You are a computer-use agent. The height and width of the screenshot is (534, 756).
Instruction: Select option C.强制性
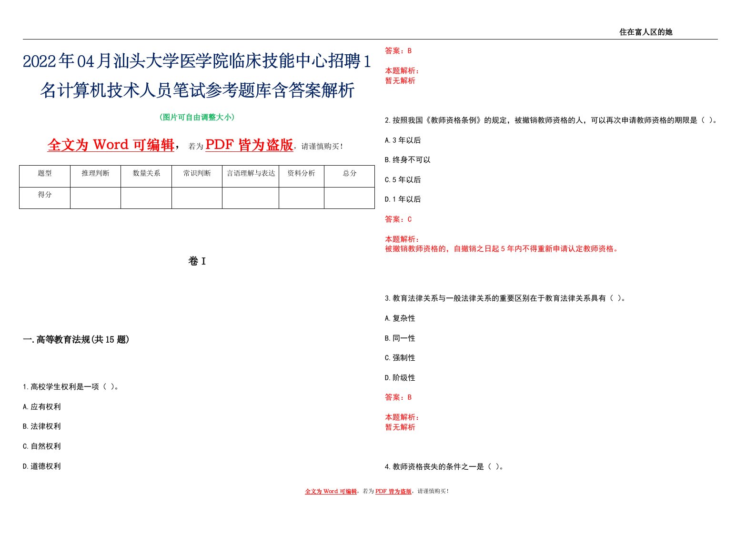click(x=400, y=357)
